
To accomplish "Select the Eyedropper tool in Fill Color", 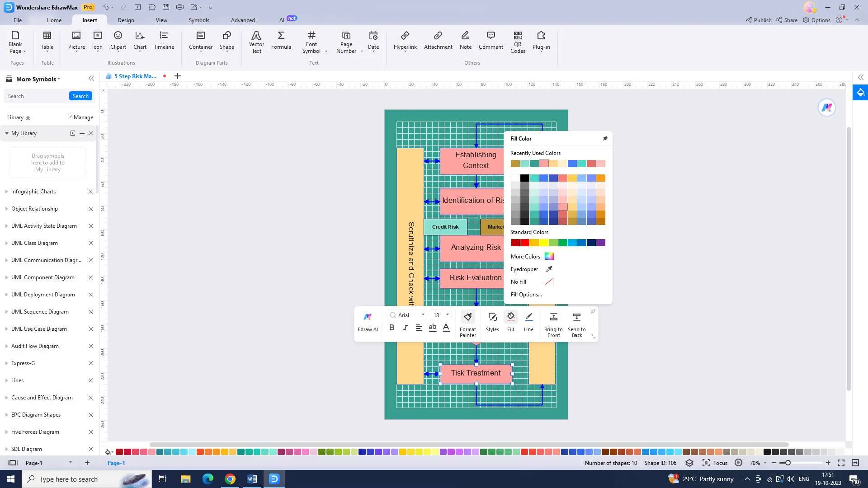I will click(549, 269).
